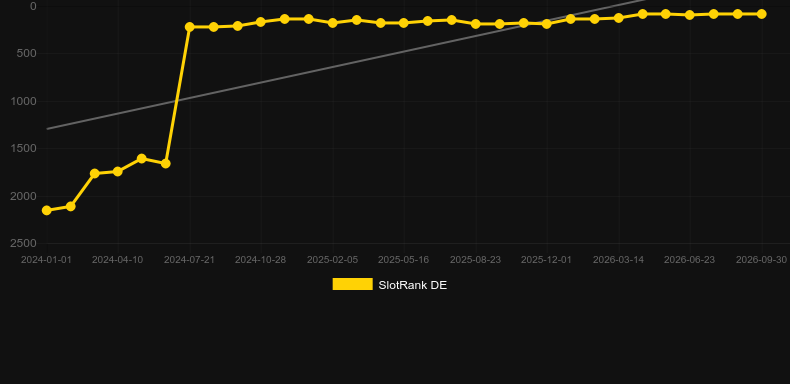Viewport: 790px width, 384px height.
Task: Select the data point above 2024-10-28
Action: (260, 22)
